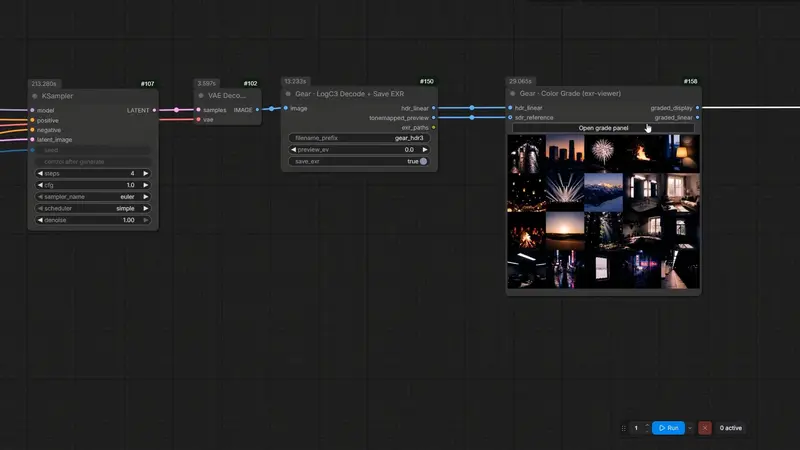Click the Gear - LogC3 Decode + Save EXR title
The height and width of the screenshot is (450, 800).
349,94
